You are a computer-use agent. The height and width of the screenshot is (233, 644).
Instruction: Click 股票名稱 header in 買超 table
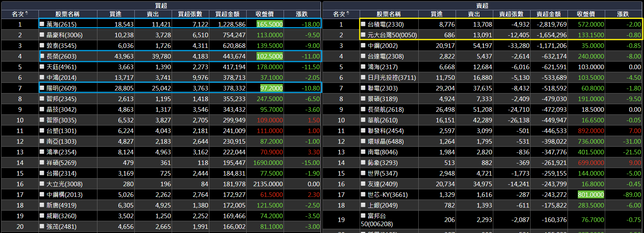(x=67, y=14)
